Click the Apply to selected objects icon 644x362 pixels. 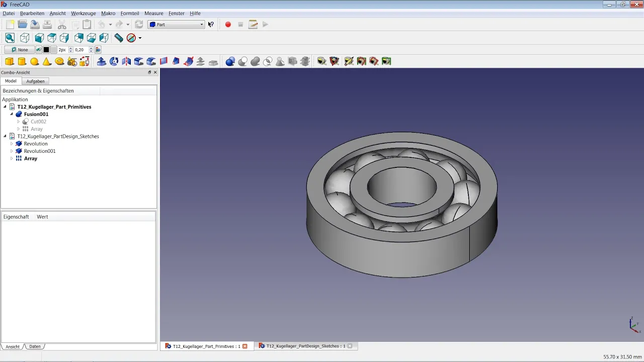98,50
